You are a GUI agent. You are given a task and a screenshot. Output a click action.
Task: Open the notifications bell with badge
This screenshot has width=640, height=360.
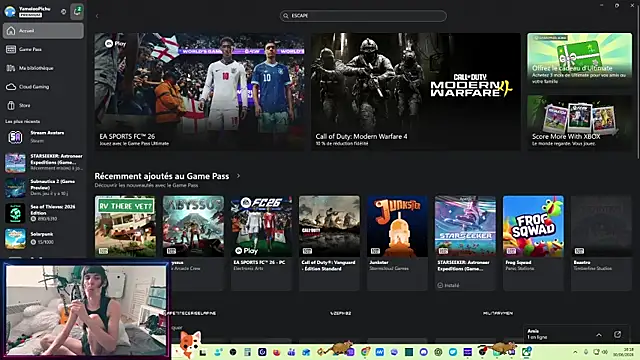coord(77,11)
